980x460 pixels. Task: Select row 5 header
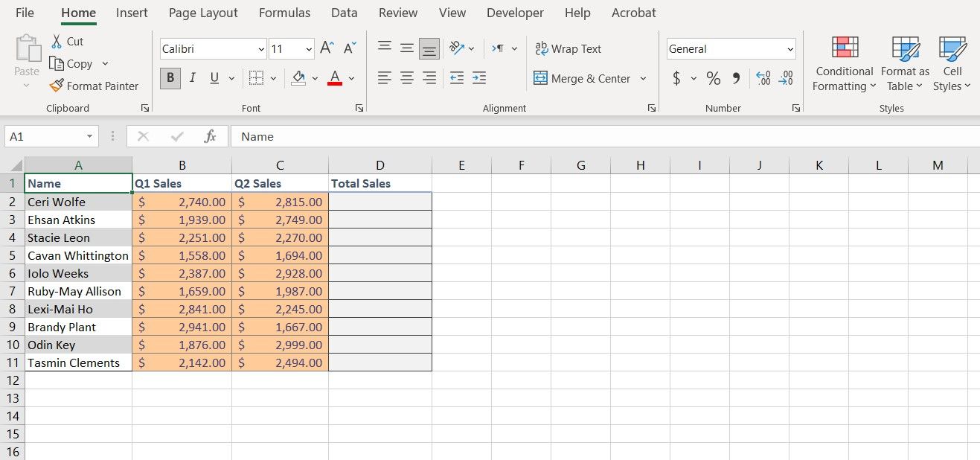tap(12, 255)
